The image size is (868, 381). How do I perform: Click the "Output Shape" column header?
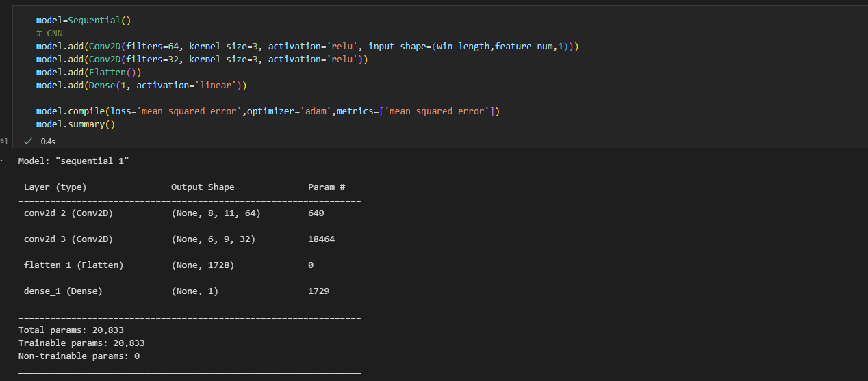203,187
